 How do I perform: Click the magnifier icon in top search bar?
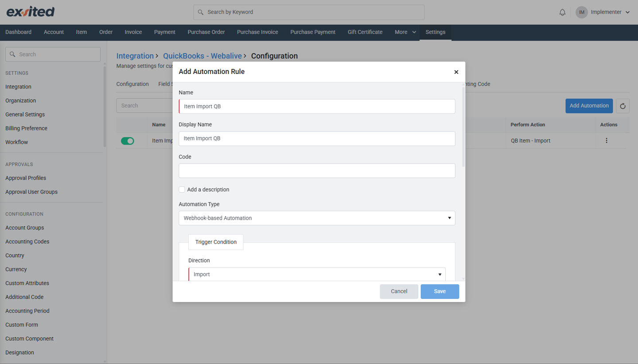point(201,12)
